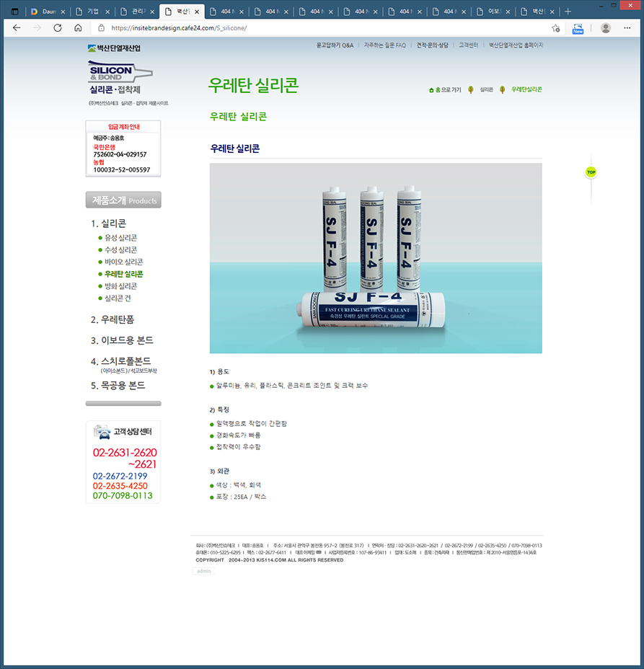Go to browser home page icon
This screenshot has height=669, width=644.
coord(78,28)
